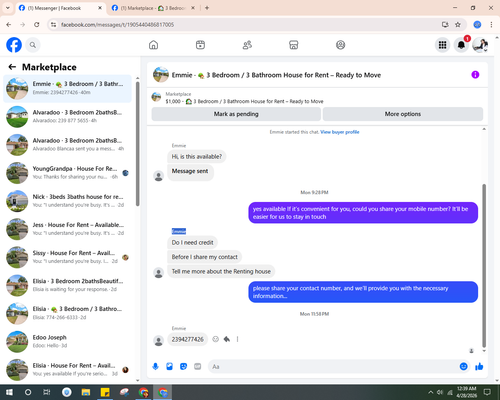Open the tab search dropdown arrow
This screenshot has width=500, height=400.
[x=8, y=8]
